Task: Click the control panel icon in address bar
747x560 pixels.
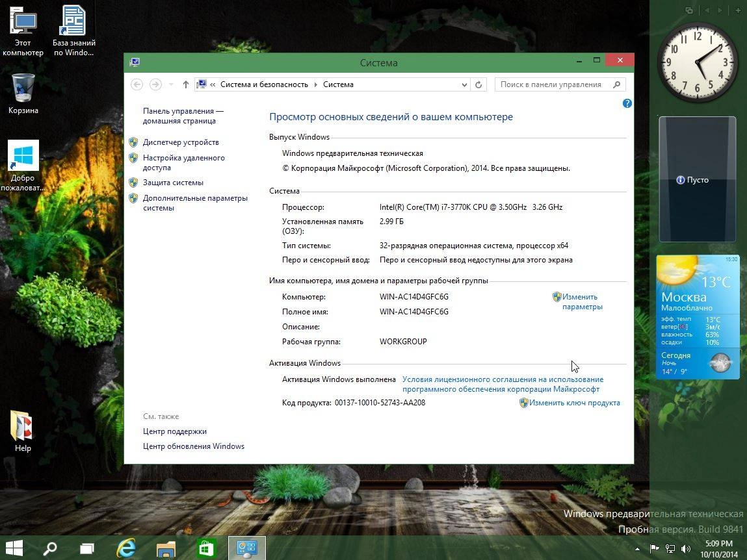Action: [202, 84]
